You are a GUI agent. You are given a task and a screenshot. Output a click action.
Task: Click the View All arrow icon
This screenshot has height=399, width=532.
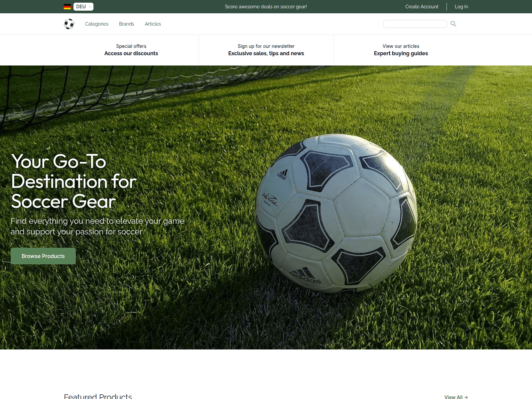(x=467, y=397)
